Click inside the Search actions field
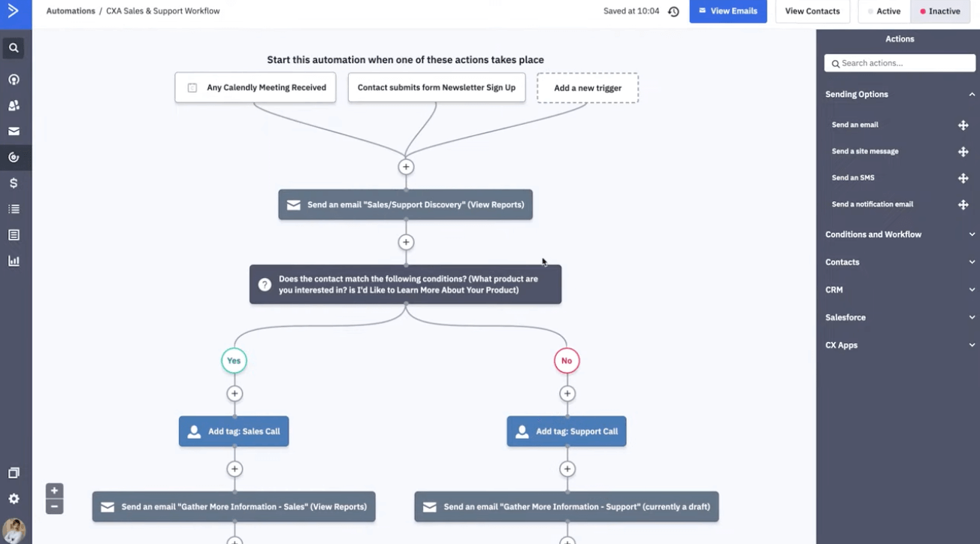The width and height of the screenshot is (980, 544). 900,62
